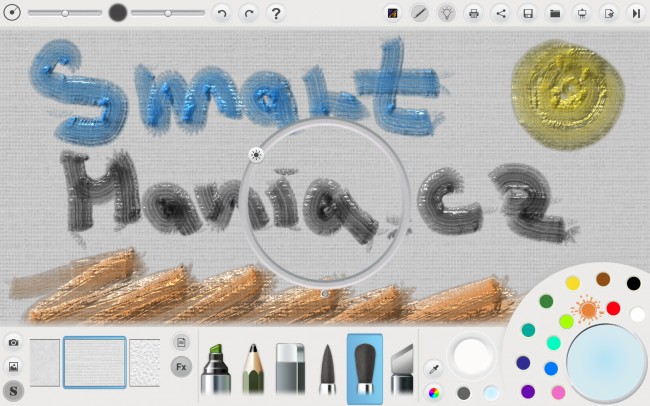
Task: Open the rainbow color wheel picker
Action: [x=434, y=393]
